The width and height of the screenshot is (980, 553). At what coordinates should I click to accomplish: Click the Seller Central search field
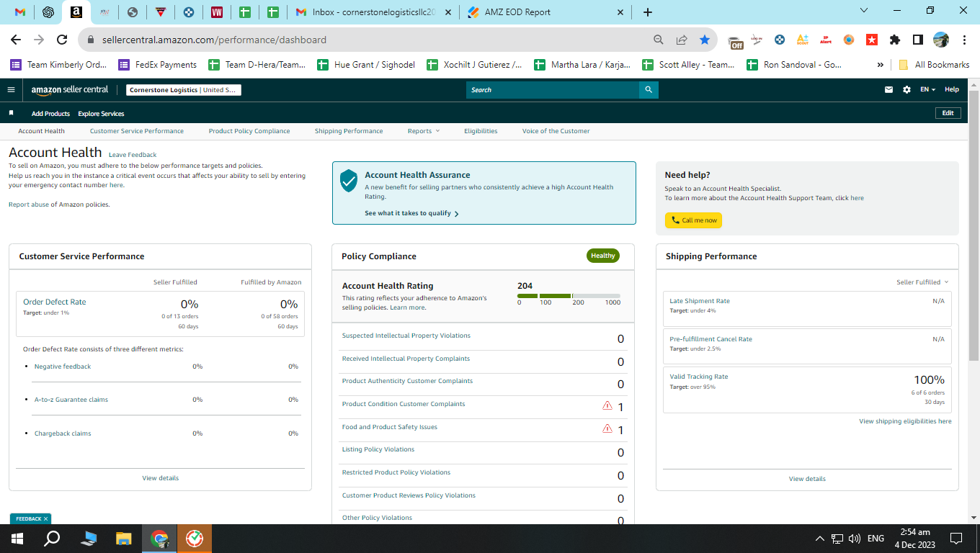pyautogui.click(x=553, y=90)
